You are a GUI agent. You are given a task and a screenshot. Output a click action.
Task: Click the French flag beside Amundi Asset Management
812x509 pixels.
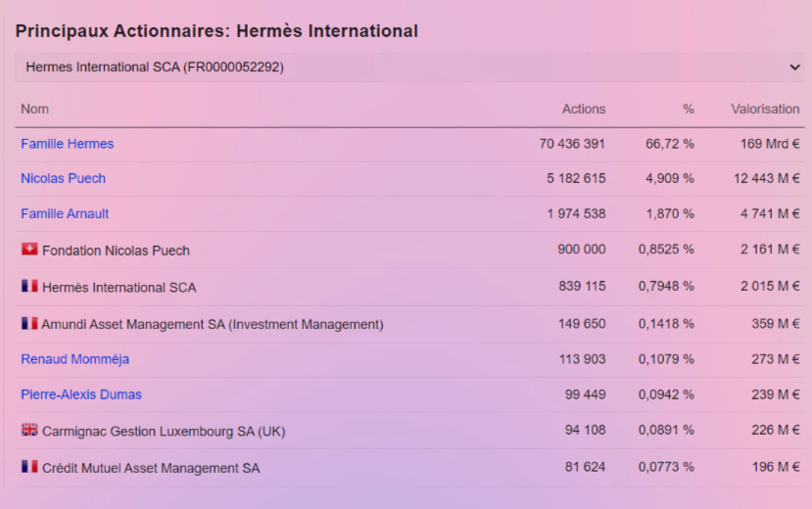tap(29, 323)
